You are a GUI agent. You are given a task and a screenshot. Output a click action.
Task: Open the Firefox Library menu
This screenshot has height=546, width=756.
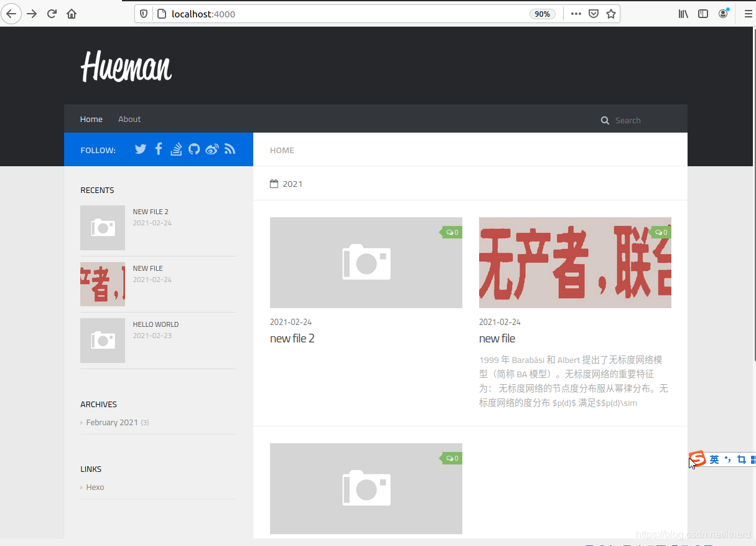click(x=683, y=13)
